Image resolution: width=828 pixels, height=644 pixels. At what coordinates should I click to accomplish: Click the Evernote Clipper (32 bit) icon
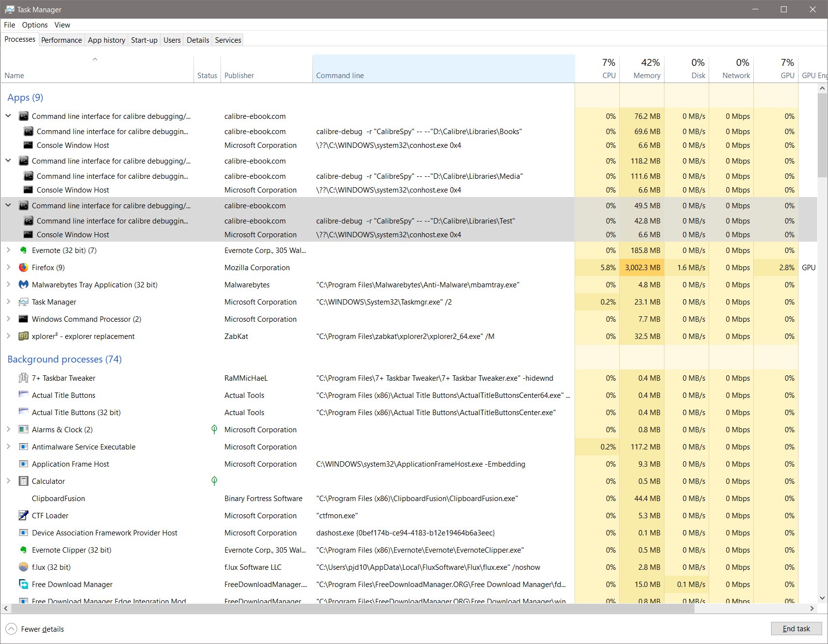23,550
